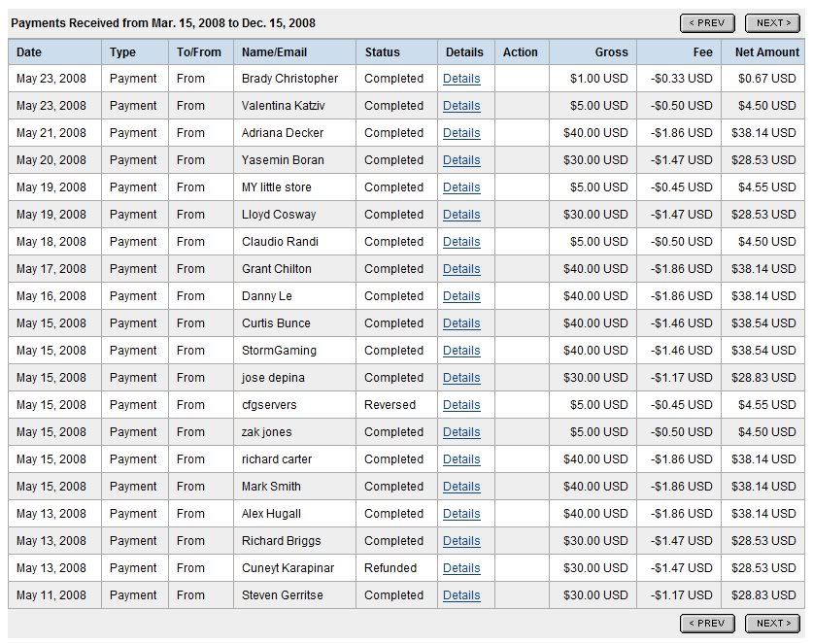
Task: Open Details for Mark Smith payment
Action: 461,487
